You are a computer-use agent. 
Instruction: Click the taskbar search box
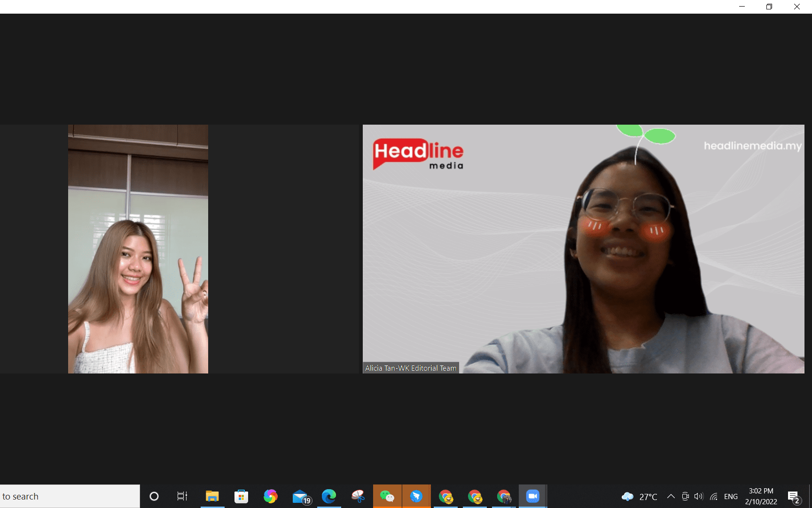point(70,496)
